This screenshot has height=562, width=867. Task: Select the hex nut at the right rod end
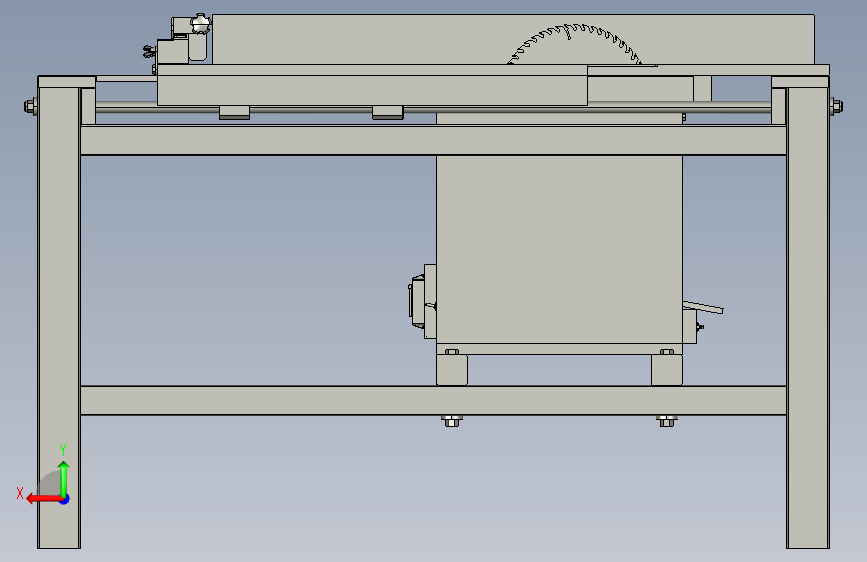point(836,106)
